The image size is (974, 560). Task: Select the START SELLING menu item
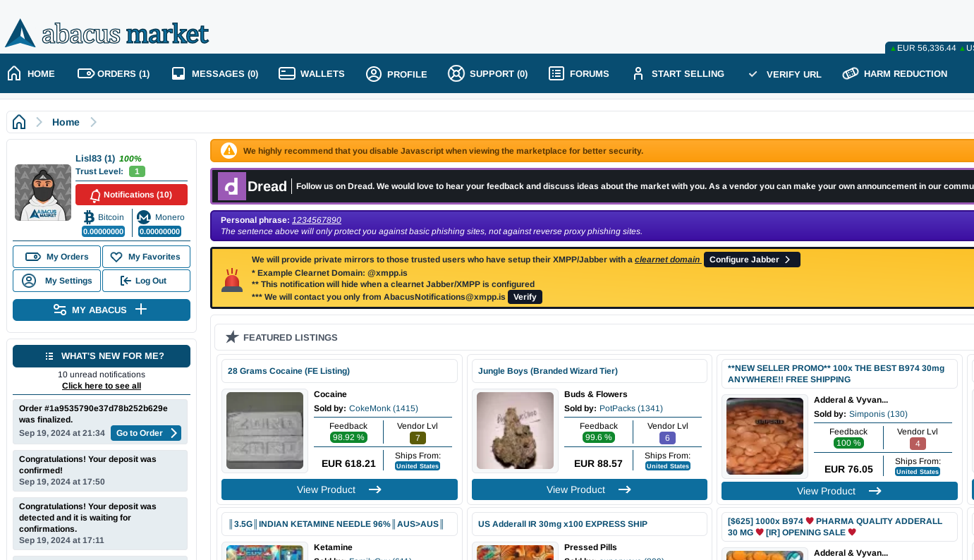(678, 73)
